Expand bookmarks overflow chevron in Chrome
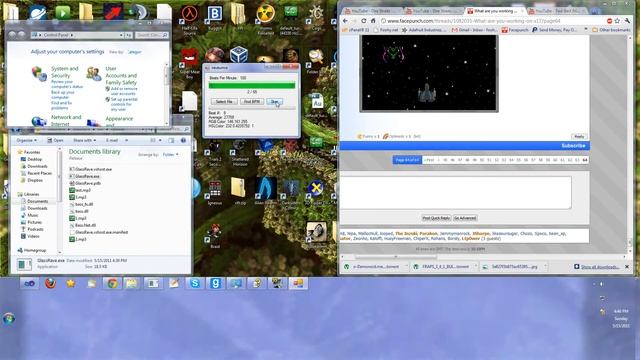640x360 pixels. point(586,30)
